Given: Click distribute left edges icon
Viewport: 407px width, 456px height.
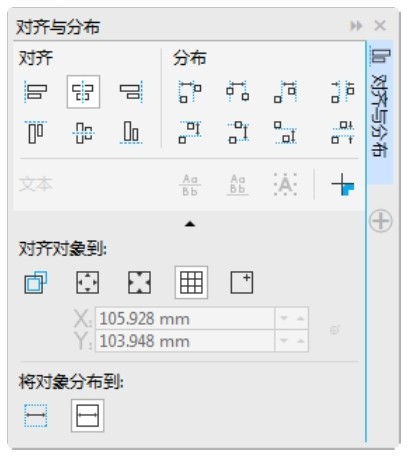Looking at the screenshot, I should click(190, 92).
